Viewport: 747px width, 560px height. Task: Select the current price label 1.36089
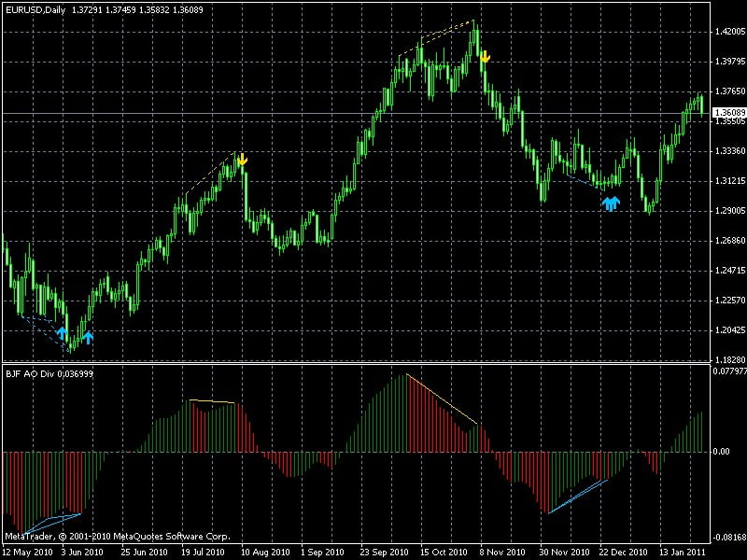(727, 113)
